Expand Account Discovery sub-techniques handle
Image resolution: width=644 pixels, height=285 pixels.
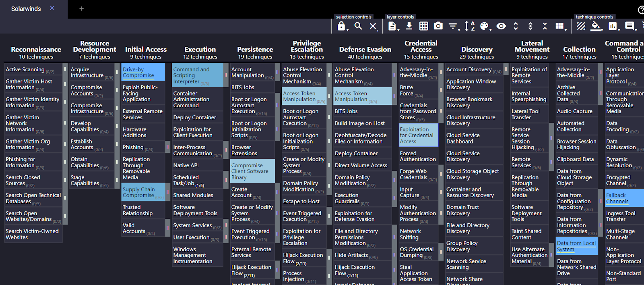click(506, 69)
